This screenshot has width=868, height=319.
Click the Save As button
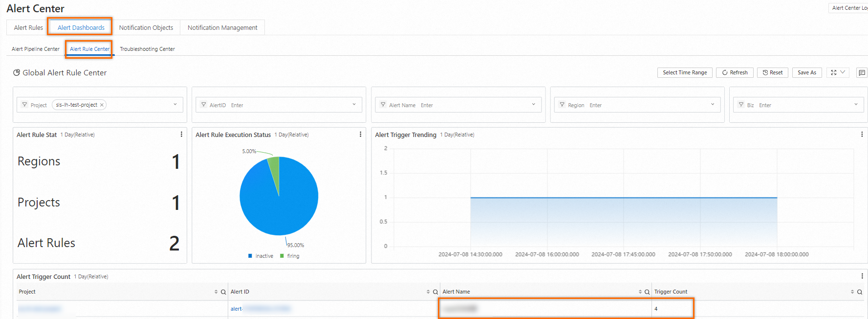[x=807, y=72]
